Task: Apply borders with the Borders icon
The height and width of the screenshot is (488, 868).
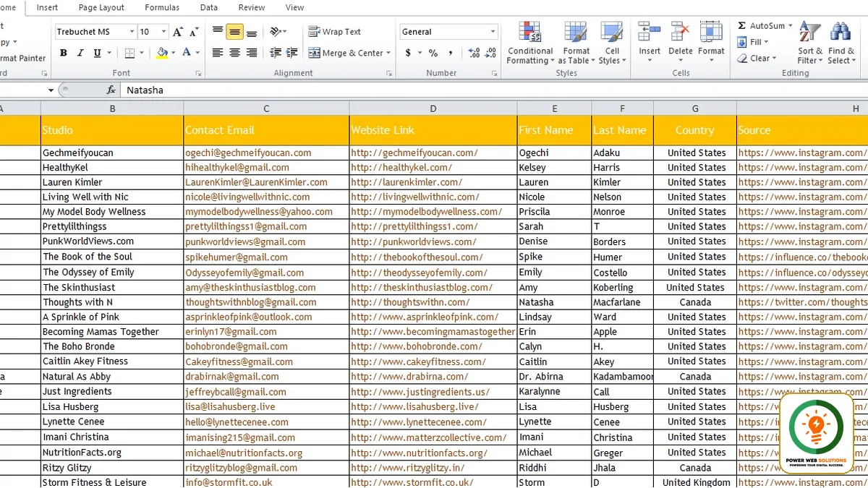Action: click(x=129, y=53)
